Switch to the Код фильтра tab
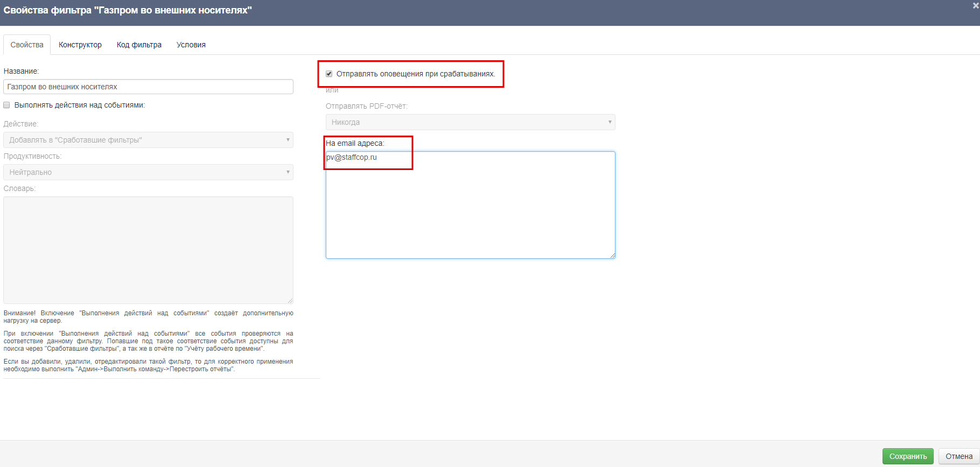 pyautogui.click(x=139, y=45)
